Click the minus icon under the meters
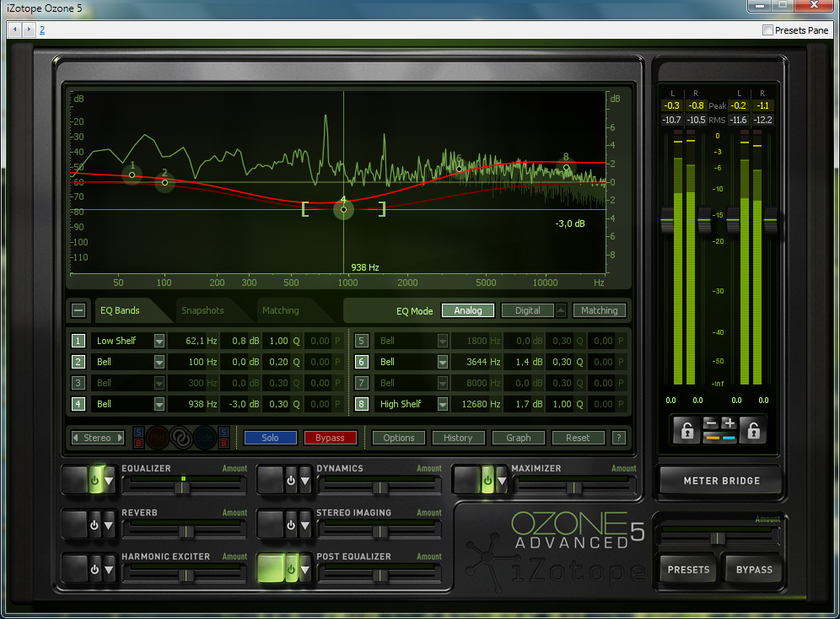 tap(712, 423)
